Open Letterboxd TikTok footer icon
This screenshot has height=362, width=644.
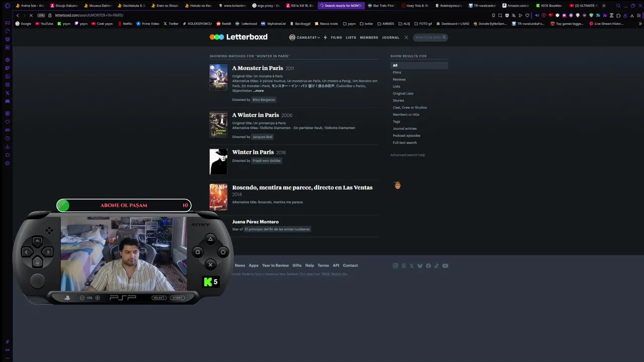pos(437,266)
